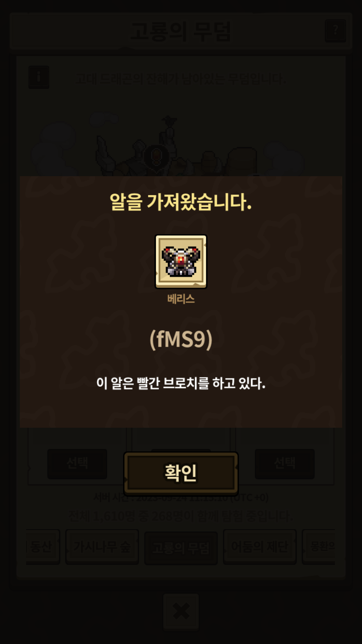The image size is (362, 644).
Task: Close the screen with the bottom X icon
Action: (x=181, y=612)
